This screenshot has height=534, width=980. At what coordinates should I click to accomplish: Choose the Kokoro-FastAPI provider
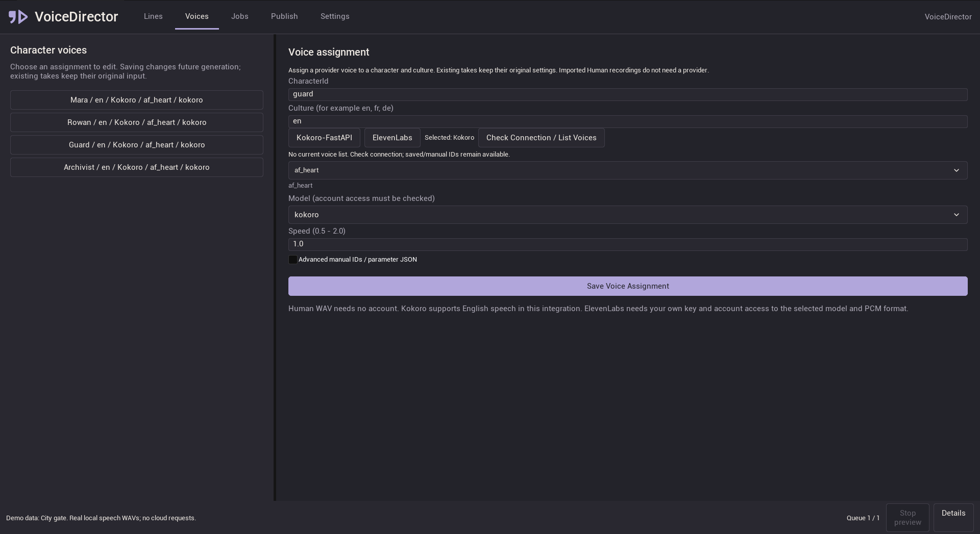324,138
